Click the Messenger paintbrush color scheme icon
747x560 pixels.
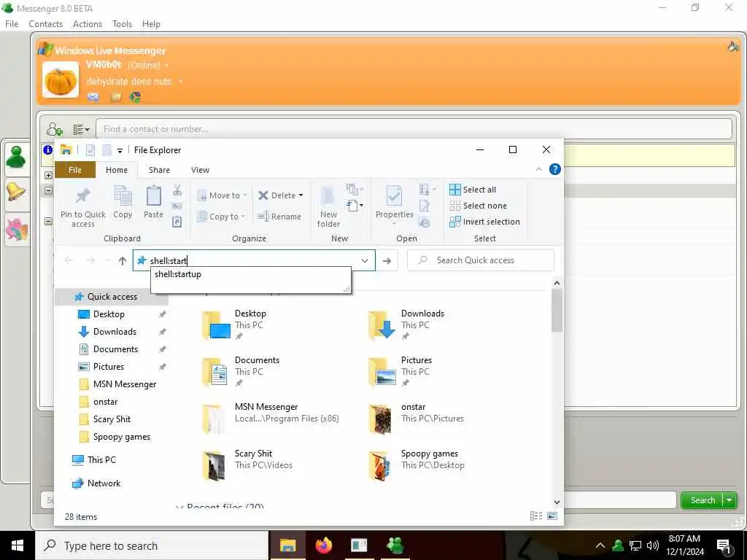[733, 46]
